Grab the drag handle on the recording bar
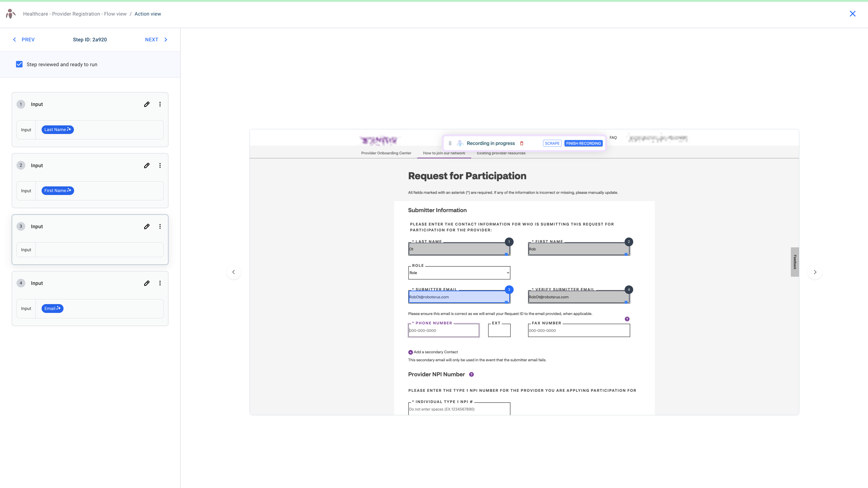The width and height of the screenshot is (868, 488). 450,143
